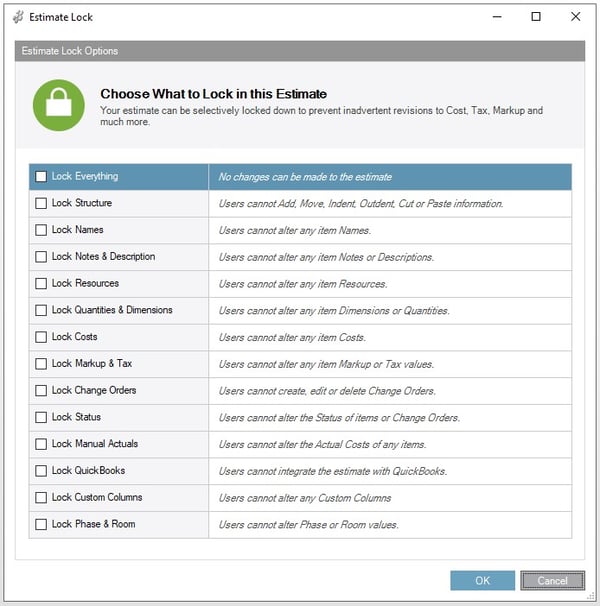The image size is (600, 606).
Task: Enable Lock Manual Actuals checkbox
Action: (41, 444)
